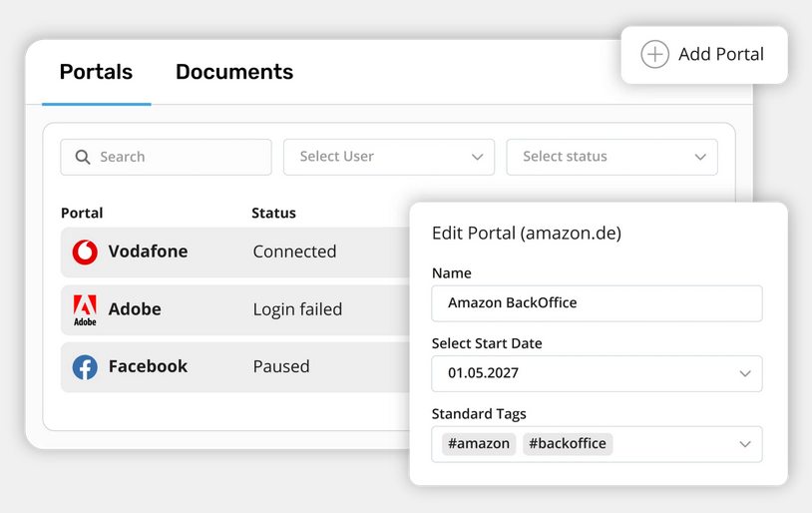Click the Login failed status of Adobe
Image resolution: width=812 pixels, height=513 pixels.
298,309
